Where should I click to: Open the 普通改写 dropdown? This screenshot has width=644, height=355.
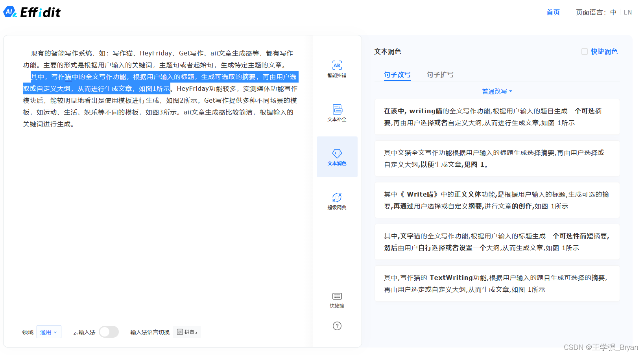tap(496, 91)
